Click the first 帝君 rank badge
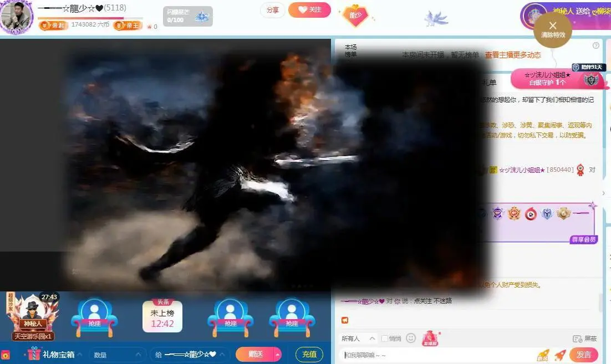 pyautogui.click(x=53, y=25)
